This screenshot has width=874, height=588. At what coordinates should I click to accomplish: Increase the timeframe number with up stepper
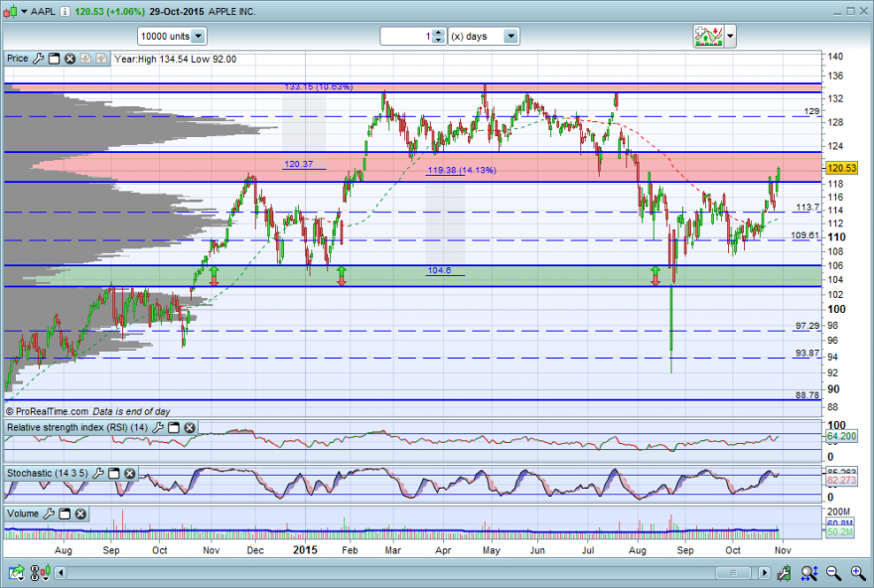(x=439, y=33)
